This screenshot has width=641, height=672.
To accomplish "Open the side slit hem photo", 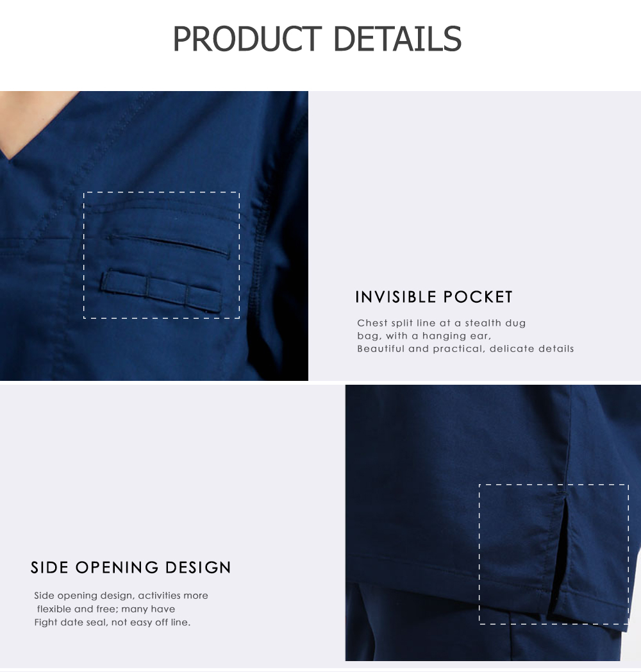I will (x=493, y=523).
